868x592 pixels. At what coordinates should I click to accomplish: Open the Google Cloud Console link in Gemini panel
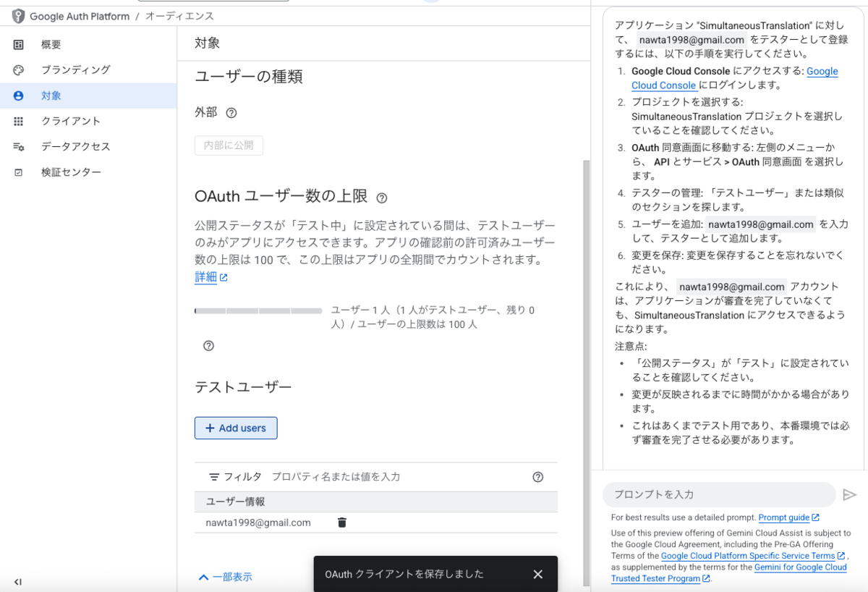tap(735, 78)
